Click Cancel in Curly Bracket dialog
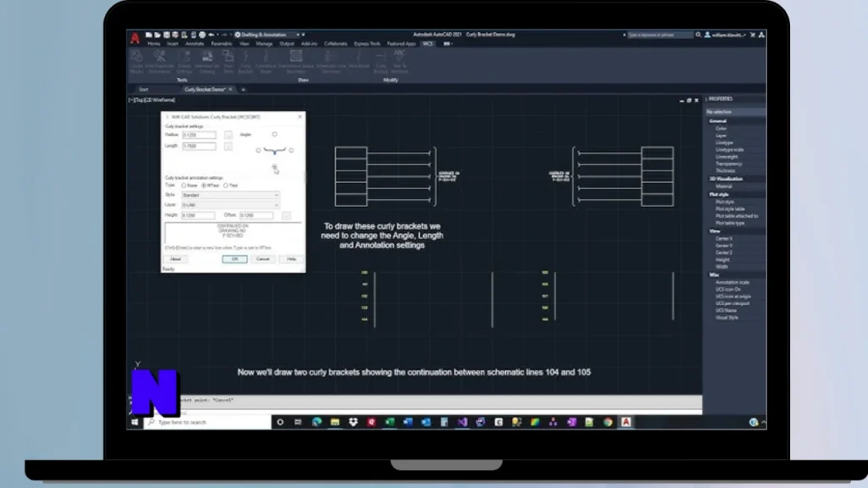Screen dimensions: 868x488 coord(263,259)
